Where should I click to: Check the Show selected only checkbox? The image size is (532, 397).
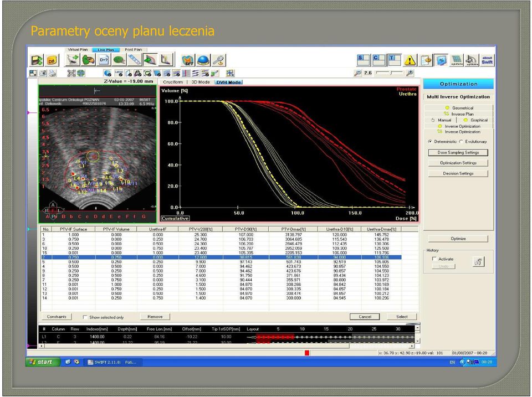point(85,317)
